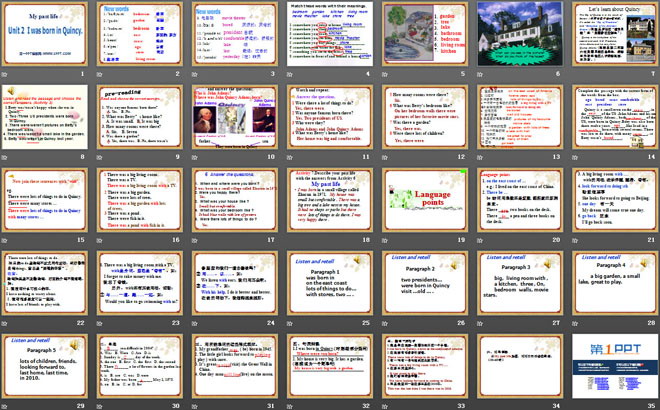Image resolution: width=660 pixels, height=410 pixels.
Task: Select slide 11 'Watch and repeat'
Action: (x=330, y=117)
